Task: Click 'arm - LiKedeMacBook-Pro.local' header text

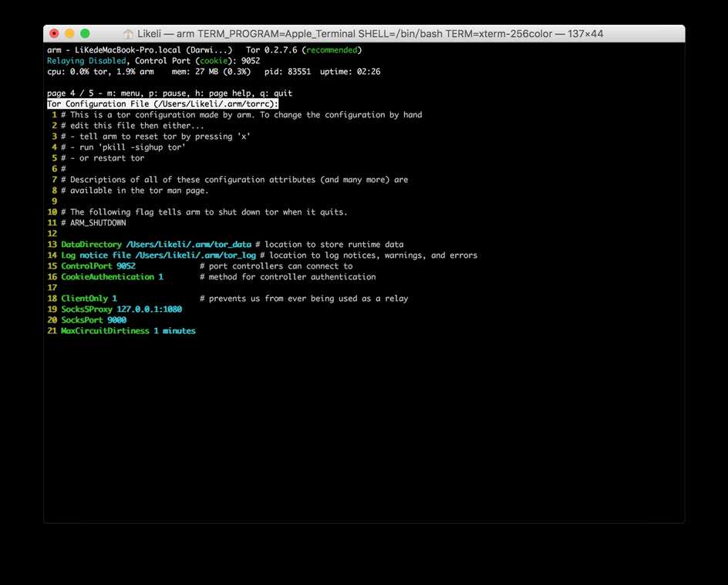Action: click(x=140, y=50)
